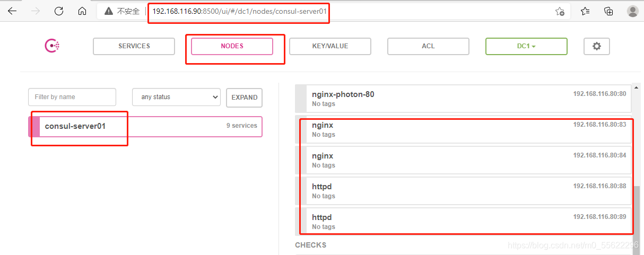
Task: Switch to the NODES tab
Action: pos(232,46)
